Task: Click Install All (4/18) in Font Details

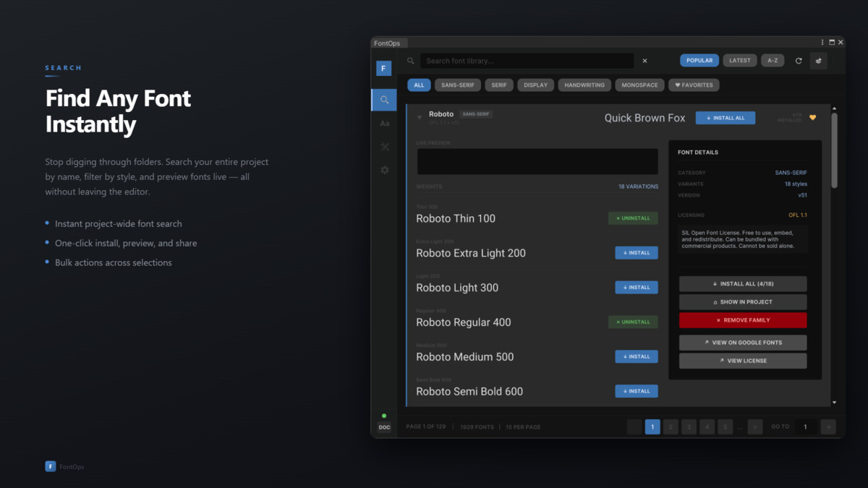Action: [x=743, y=284]
